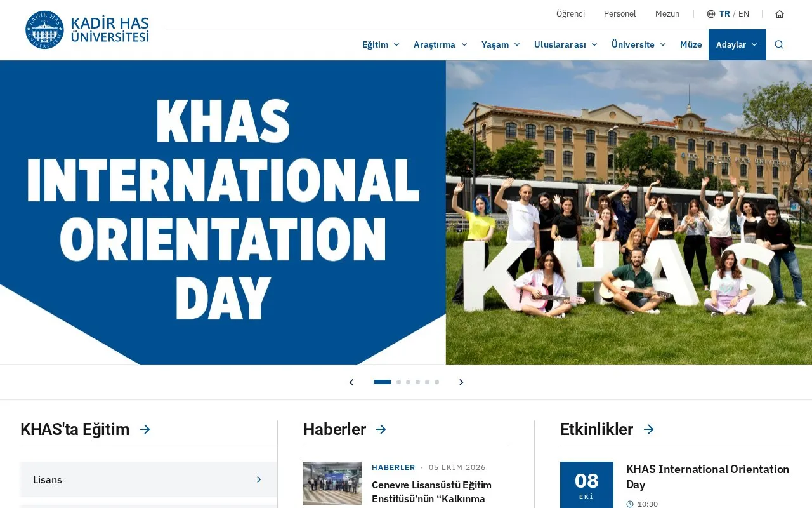Click arrow next to KHAS'ta Eğitim

click(x=145, y=429)
